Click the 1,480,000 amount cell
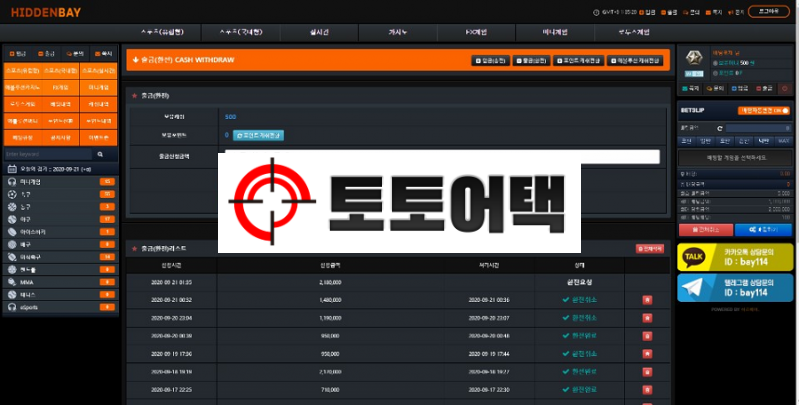 pos(330,300)
